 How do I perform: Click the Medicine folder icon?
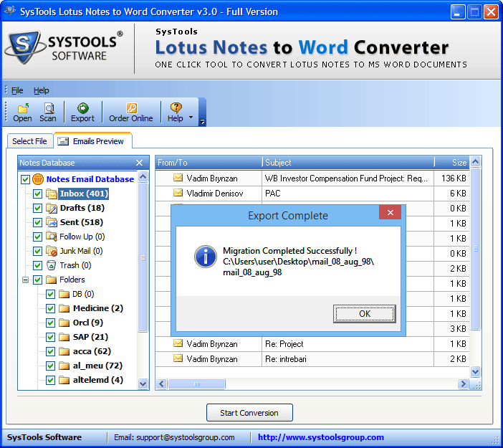(64, 308)
